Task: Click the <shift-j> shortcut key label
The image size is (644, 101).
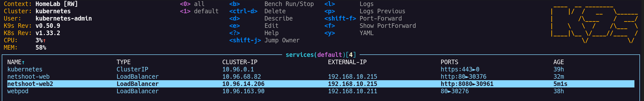Action: pyautogui.click(x=245, y=40)
